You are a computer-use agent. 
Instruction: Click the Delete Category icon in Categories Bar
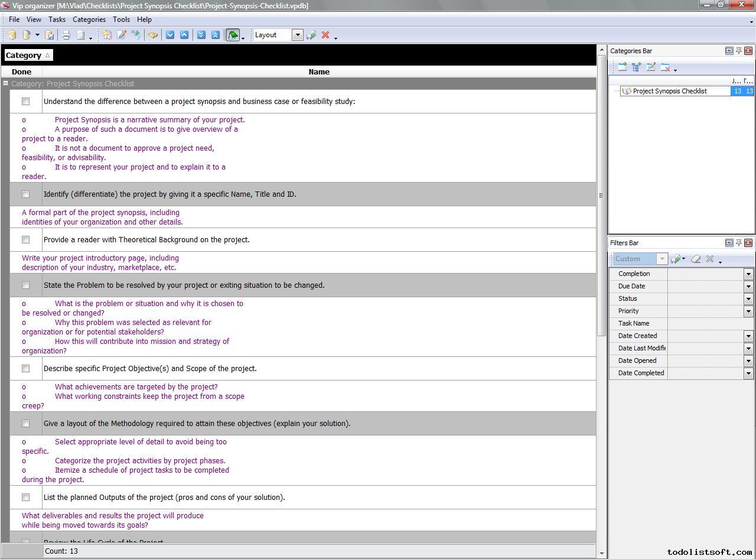[x=665, y=67]
